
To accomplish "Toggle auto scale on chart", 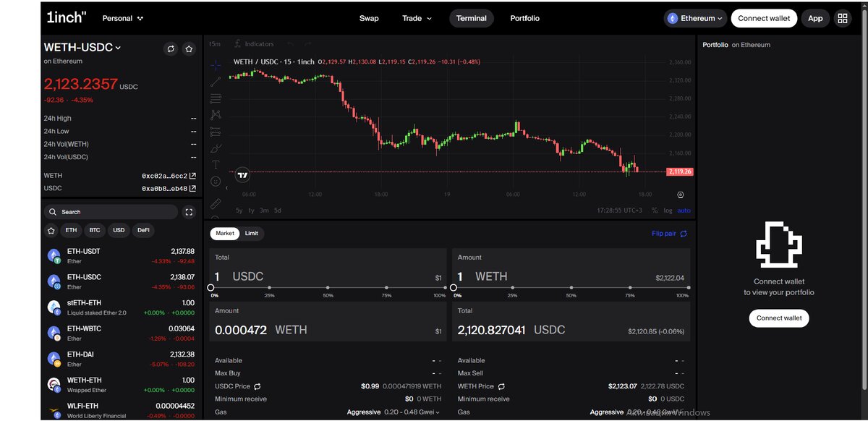I will (684, 210).
